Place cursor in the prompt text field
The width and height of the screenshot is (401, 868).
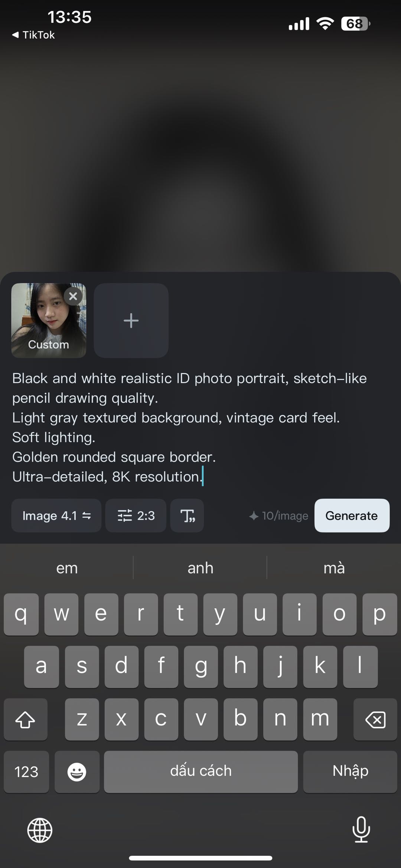pyautogui.click(x=200, y=427)
